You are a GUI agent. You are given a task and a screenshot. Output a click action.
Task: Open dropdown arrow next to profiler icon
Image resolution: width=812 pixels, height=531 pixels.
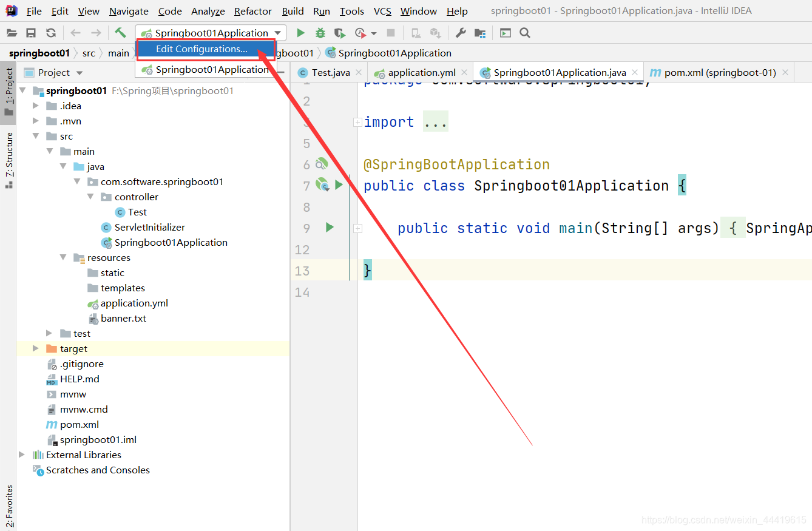tap(374, 33)
